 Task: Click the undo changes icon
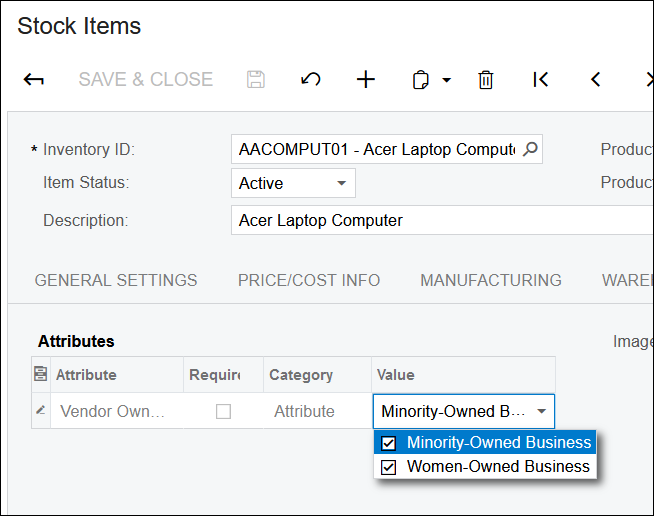311,80
